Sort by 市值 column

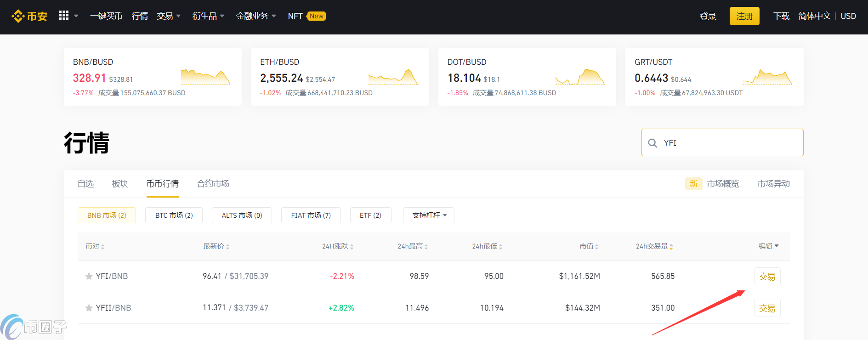coord(589,246)
